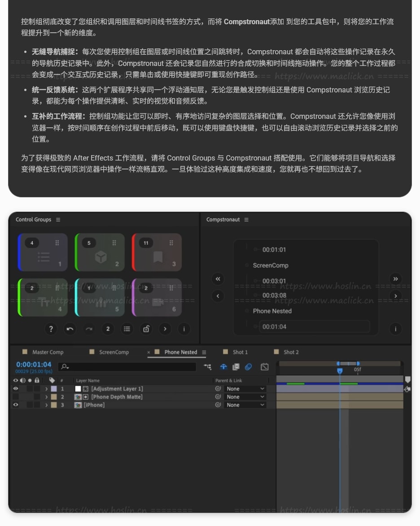Image resolution: width=420 pixels, height=526 pixels.
Task: Select the lime text control group 4
Action: click(x=43, y=297)
